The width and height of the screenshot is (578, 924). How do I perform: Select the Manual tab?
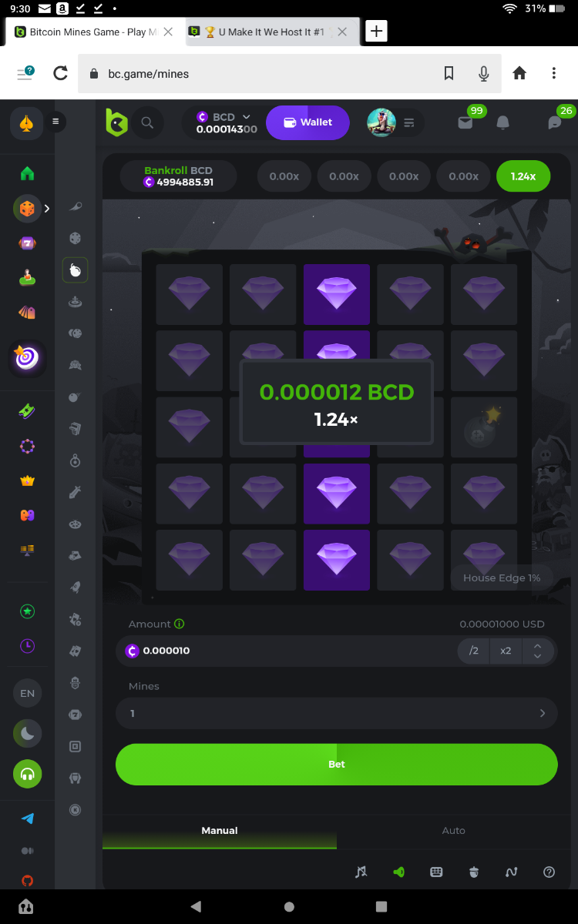[220, 830]
